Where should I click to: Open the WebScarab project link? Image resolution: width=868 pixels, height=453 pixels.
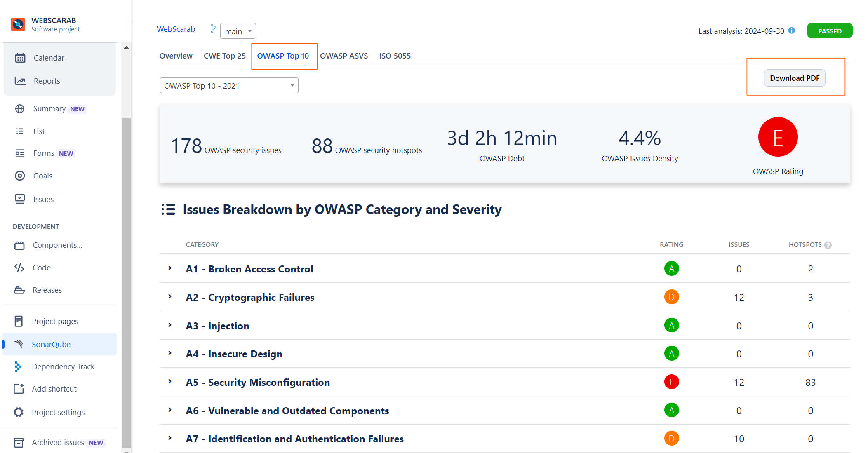point(176,29)
